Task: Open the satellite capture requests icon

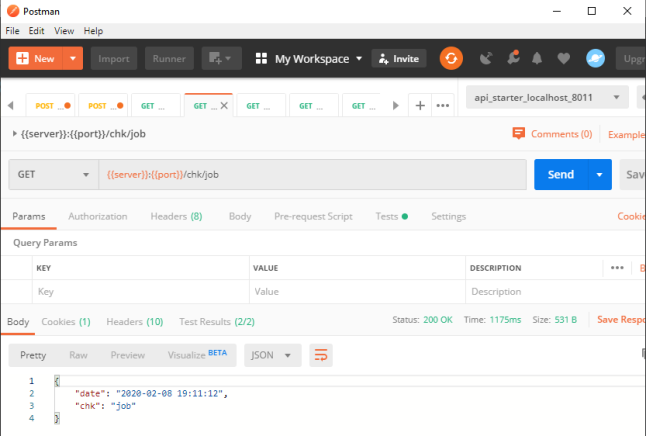Action: pyautogui.click(x=486, y=59)
